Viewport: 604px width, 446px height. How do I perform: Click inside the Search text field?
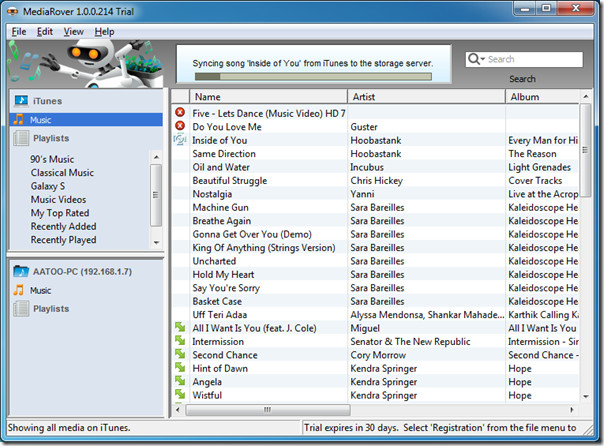pos(530,60)
